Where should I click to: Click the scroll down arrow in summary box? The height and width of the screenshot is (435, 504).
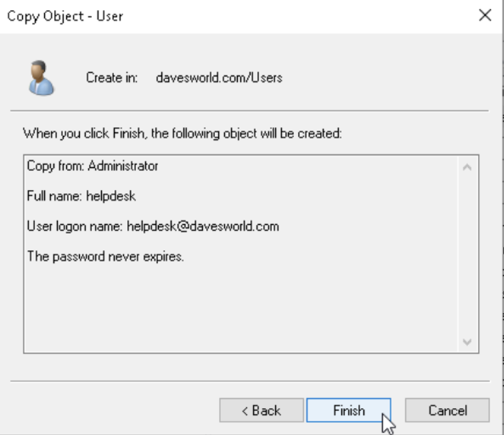(x=467, y=342)
